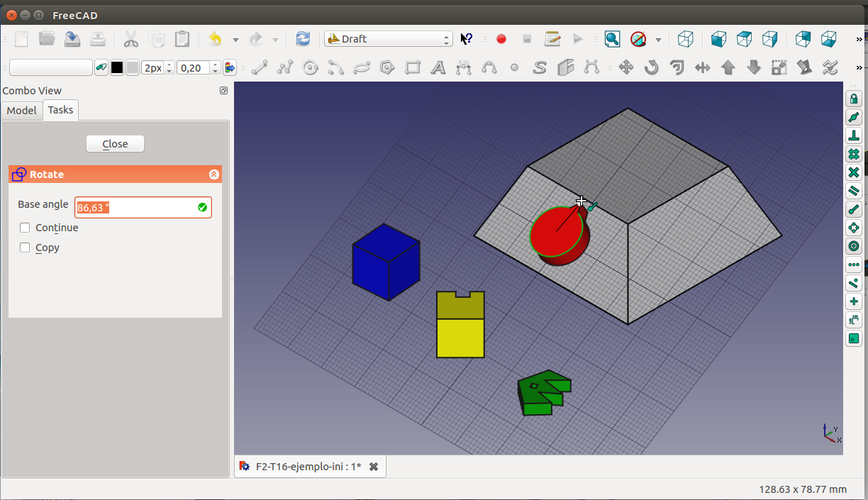Open the Draft workbench dropdown

tap(388, 39)
